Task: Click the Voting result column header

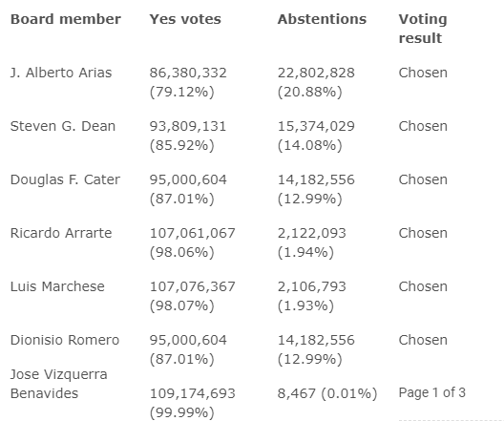Action: [423, 29]
